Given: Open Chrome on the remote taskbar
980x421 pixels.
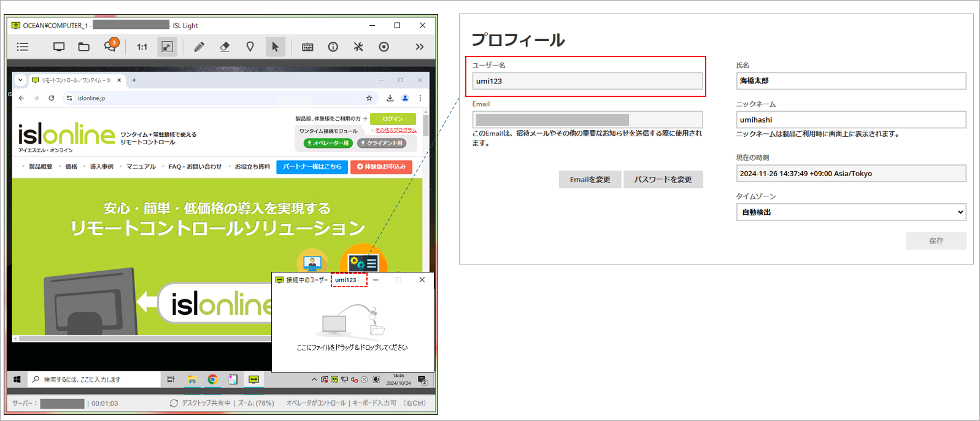Looking at the screenshot, I should pos(212,380).
